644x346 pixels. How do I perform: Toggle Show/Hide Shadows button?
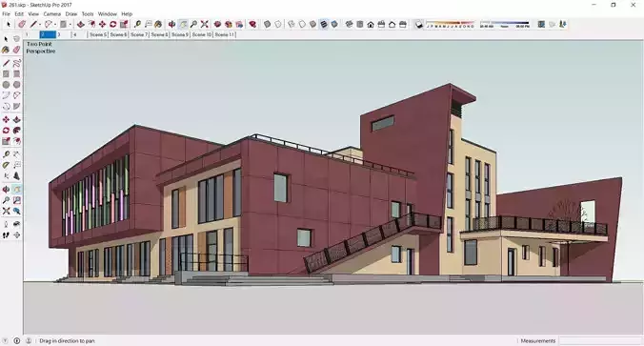(418, 24)
